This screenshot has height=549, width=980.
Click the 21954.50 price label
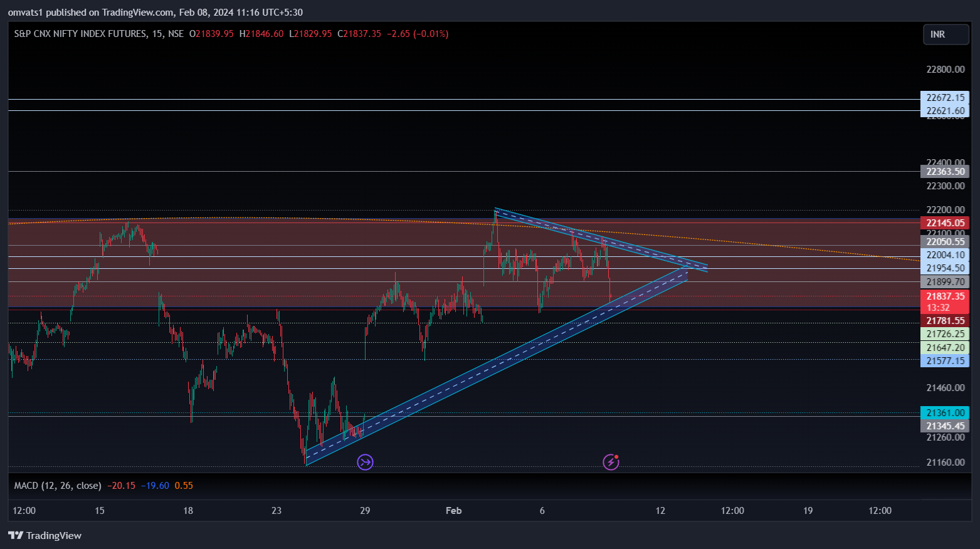tap(945, 268)
